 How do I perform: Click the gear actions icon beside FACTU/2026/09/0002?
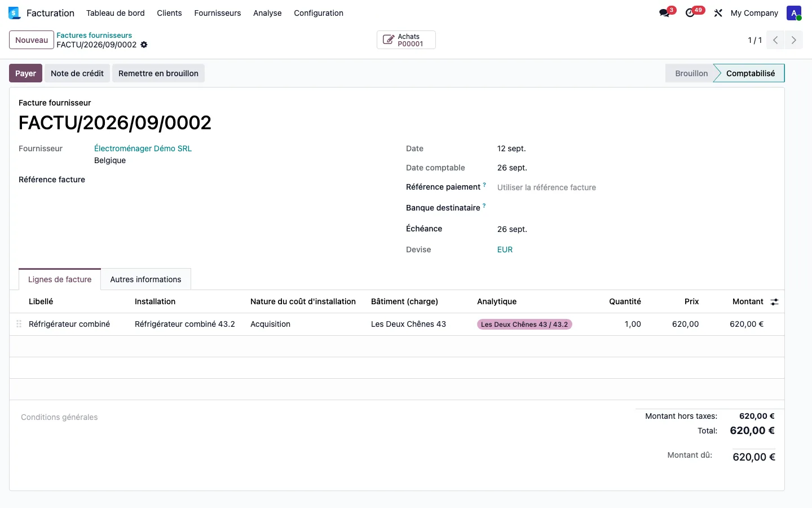point(144,45)
